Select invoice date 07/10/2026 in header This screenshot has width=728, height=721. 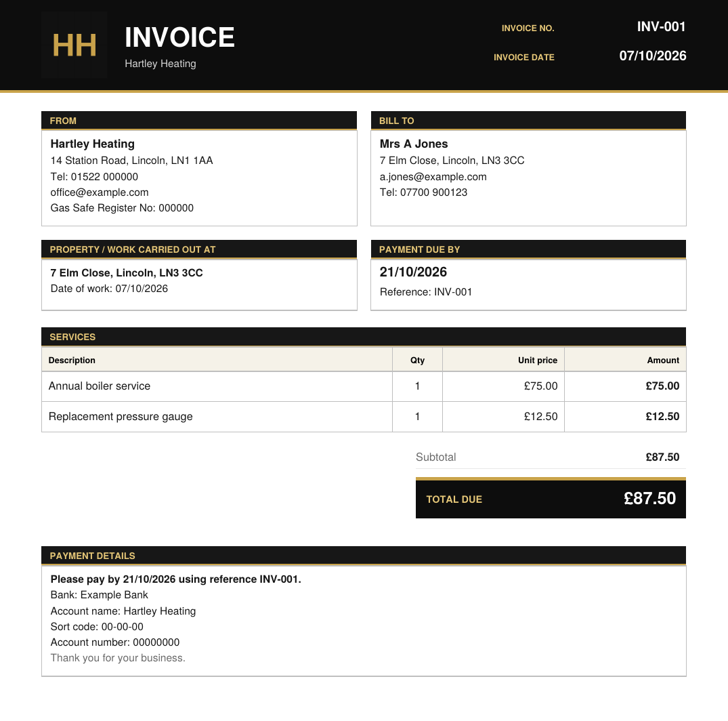pyautogui.click(x=652, y=56)
